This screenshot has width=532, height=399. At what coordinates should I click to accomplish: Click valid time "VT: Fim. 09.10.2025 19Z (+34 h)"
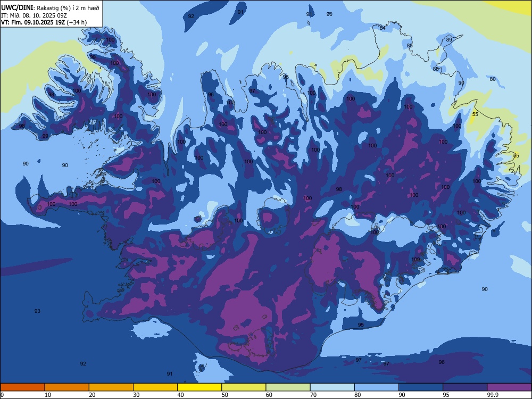[x=44, y=22]
